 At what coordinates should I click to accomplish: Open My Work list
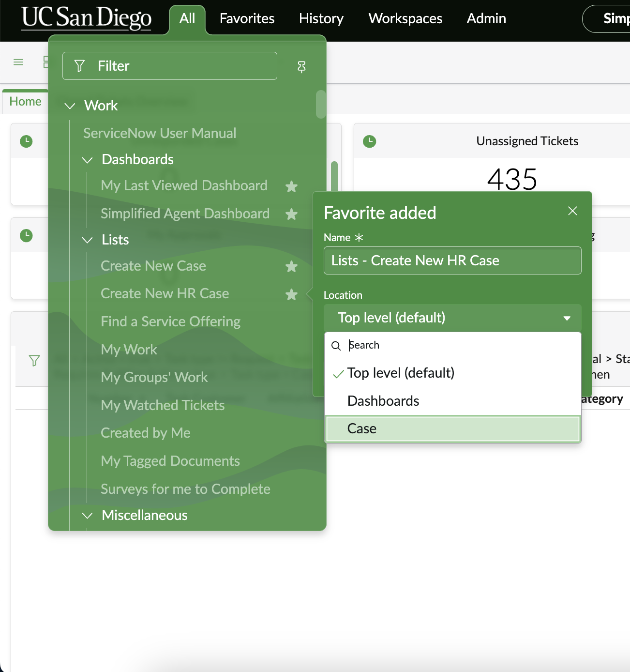coord(129,350)
